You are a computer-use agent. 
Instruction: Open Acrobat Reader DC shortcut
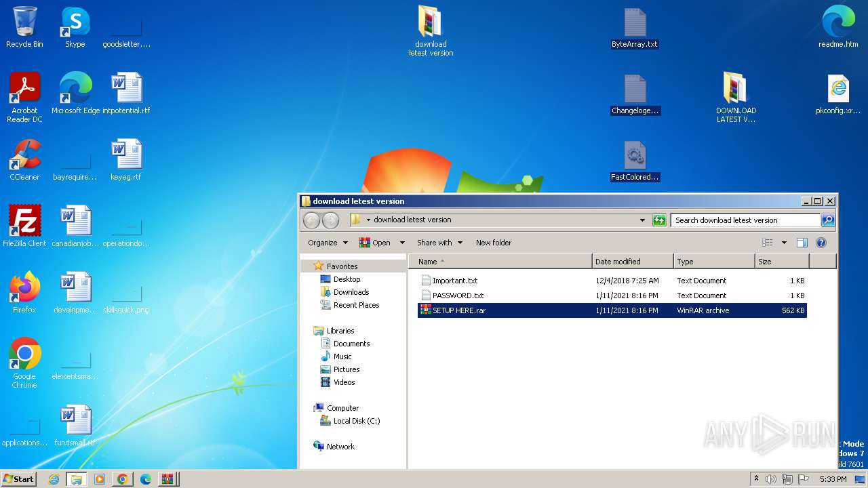pos(24,97)
